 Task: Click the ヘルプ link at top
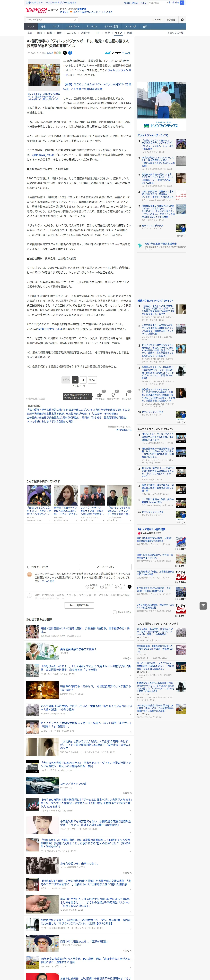pos(143,3)
